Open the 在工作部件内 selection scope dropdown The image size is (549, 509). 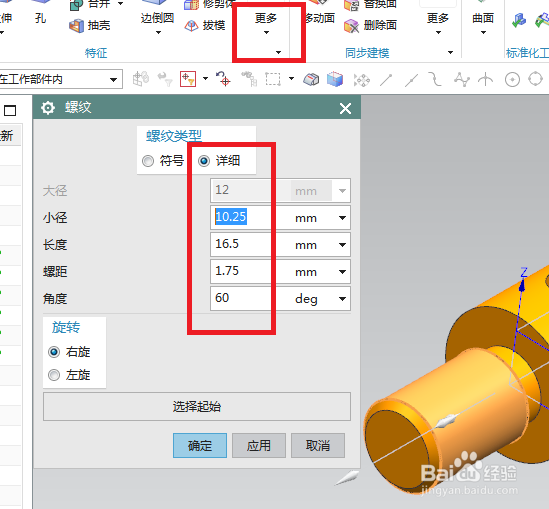[x=113, y=80]
